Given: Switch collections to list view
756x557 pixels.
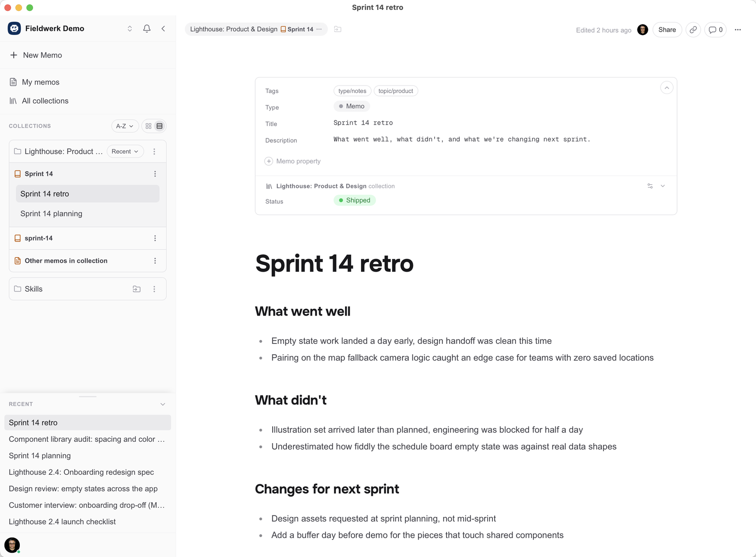Looking at the screenshot, I should click(160, 126).
